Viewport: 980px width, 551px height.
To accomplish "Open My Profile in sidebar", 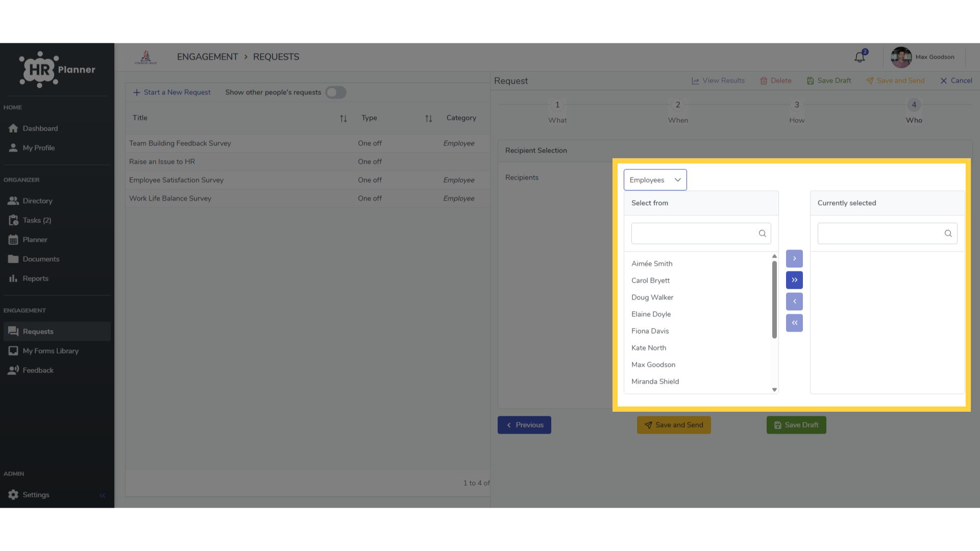I will [x=57, y=148].
